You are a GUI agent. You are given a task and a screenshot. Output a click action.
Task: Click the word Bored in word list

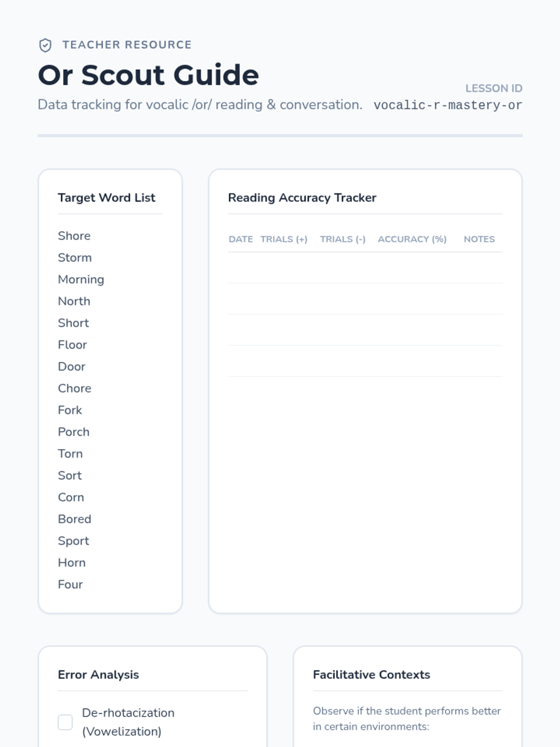pyautogui.click(x=74, y=519)
